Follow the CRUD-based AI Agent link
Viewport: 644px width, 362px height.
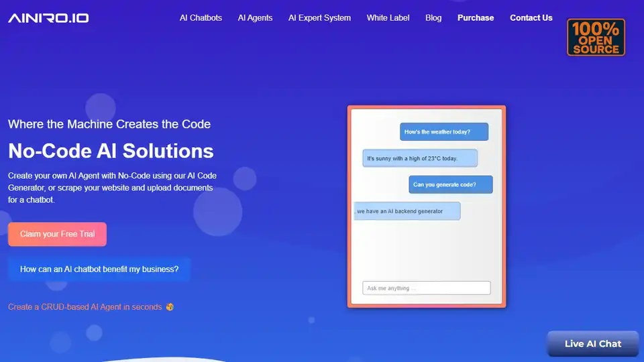(x=85, y=307)
